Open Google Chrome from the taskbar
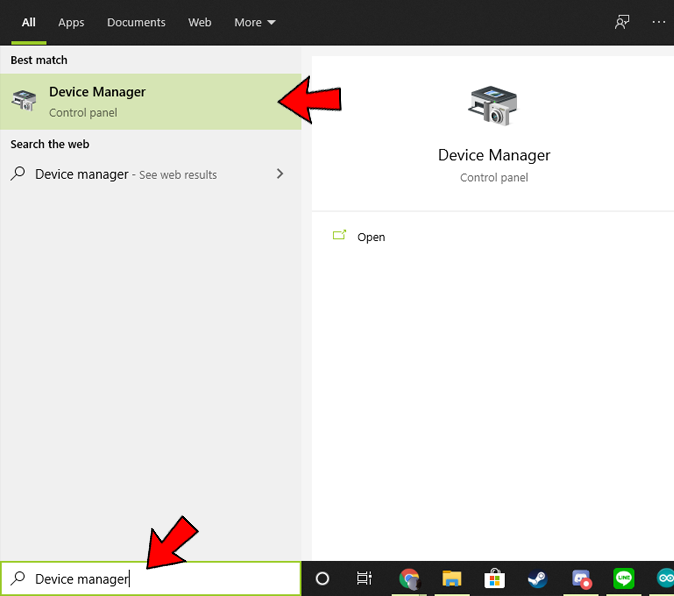 pos(409,578)
